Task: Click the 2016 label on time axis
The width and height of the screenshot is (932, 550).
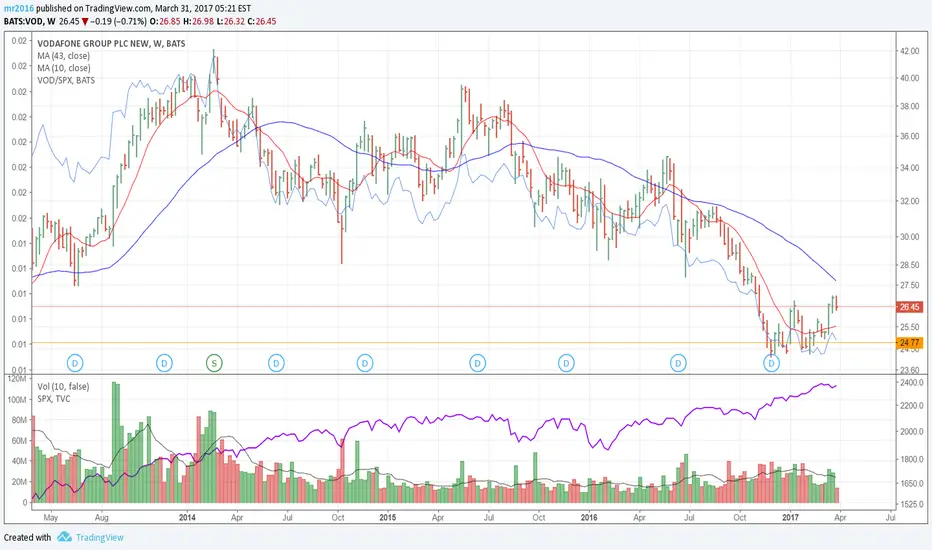Action: [x=589, y=517]
